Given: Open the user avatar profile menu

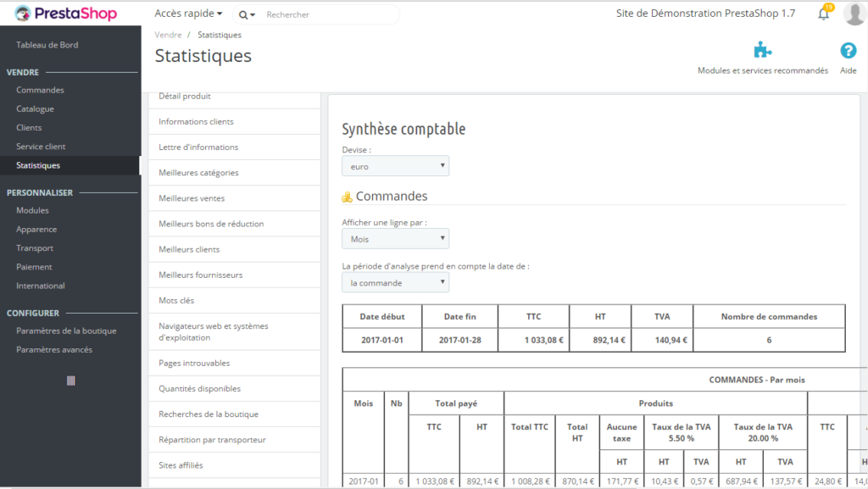Looking at the screenshot, I should coord(854,14).
